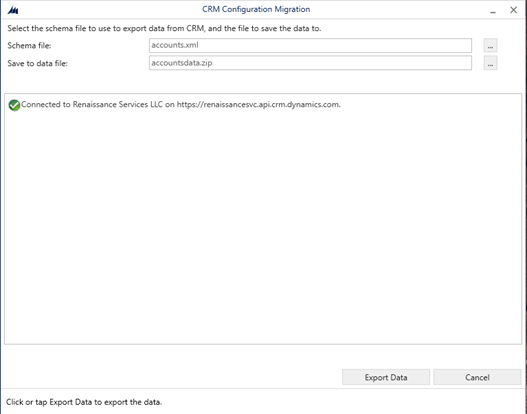Screen dimensions: 527x414
Task: Click into the accounts.xml schema file field
Action: coord(310,45)
